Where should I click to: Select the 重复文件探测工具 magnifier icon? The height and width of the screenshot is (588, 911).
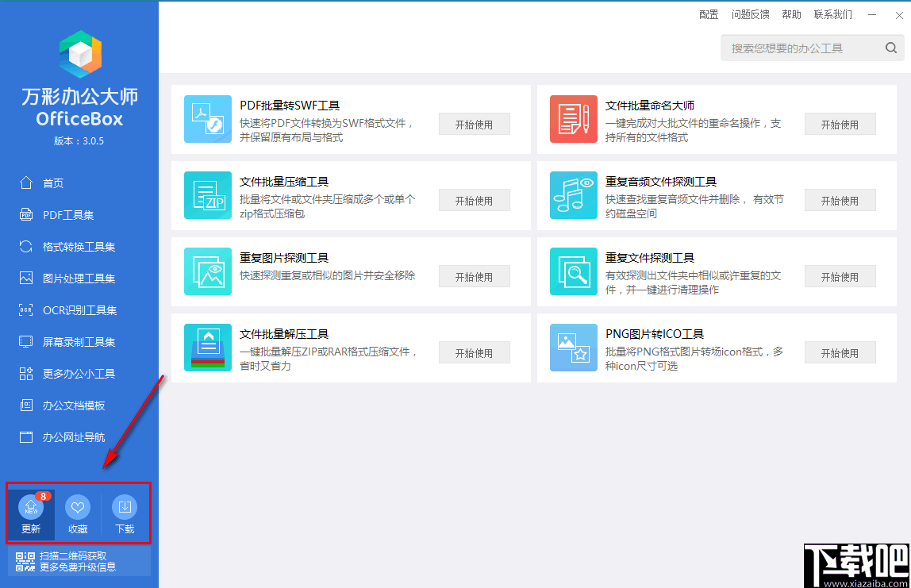(x=573, y=271)
